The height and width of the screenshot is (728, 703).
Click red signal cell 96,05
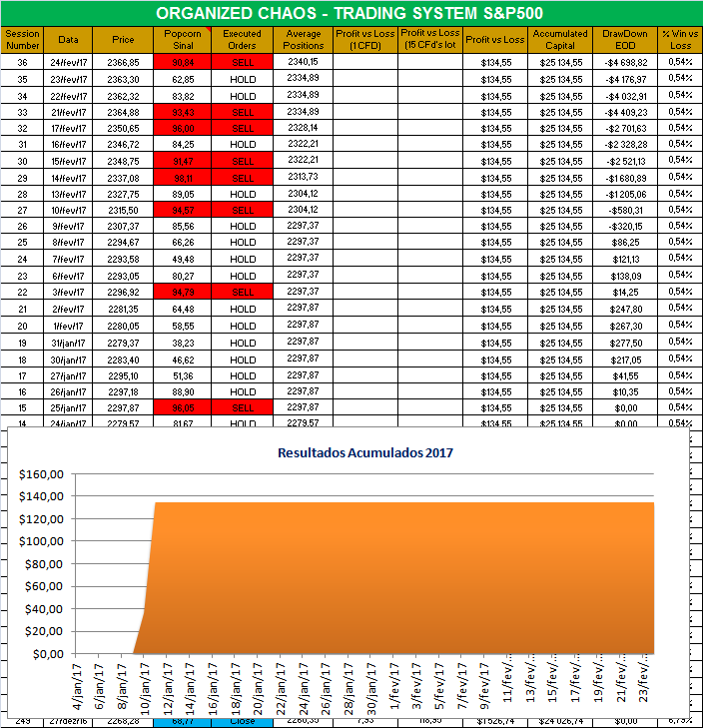coord(183,407)
